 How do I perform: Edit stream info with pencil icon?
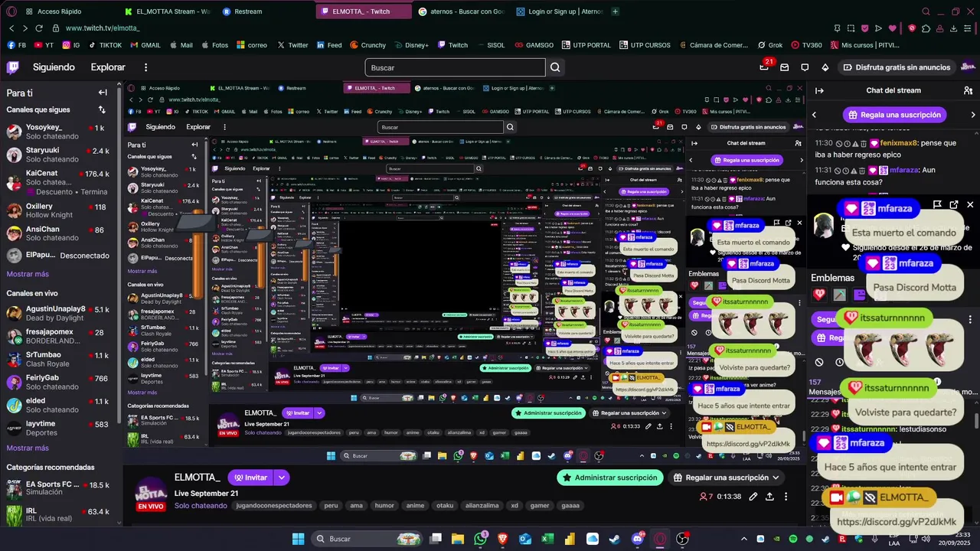pos(753,497)
